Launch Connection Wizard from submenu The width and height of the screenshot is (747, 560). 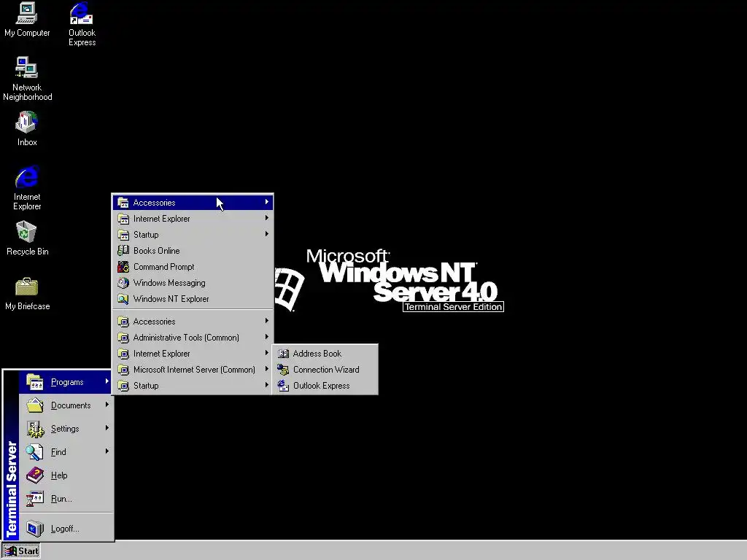325,370
